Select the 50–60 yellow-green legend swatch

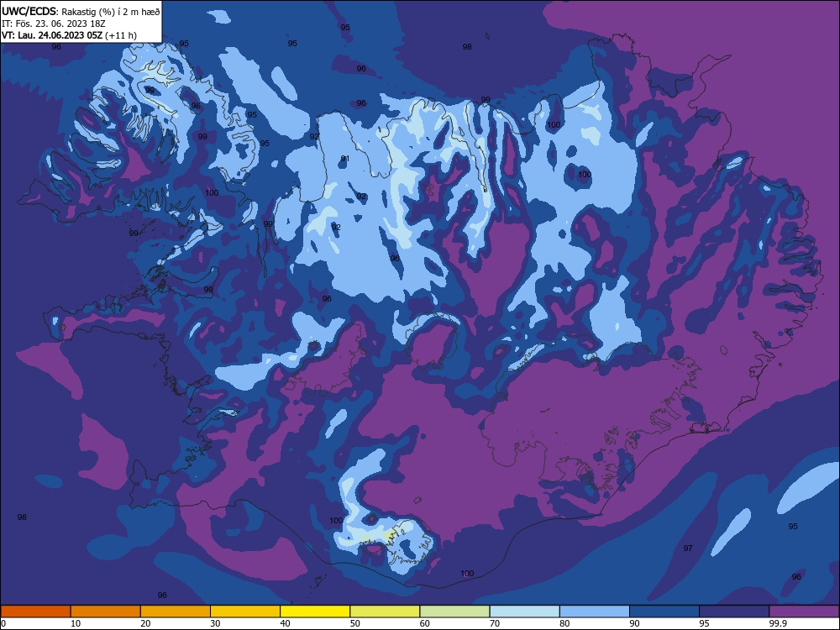(x=386, y=612)
